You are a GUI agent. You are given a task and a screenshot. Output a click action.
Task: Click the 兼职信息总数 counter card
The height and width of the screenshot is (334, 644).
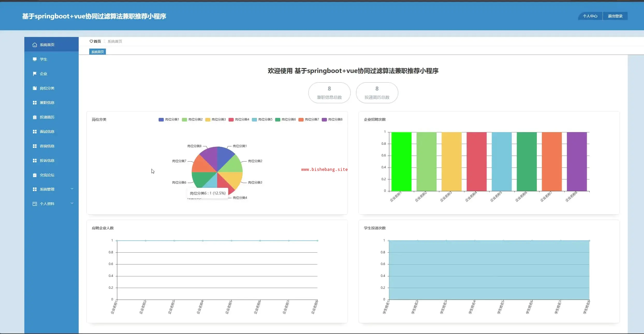tap(329, 93)
